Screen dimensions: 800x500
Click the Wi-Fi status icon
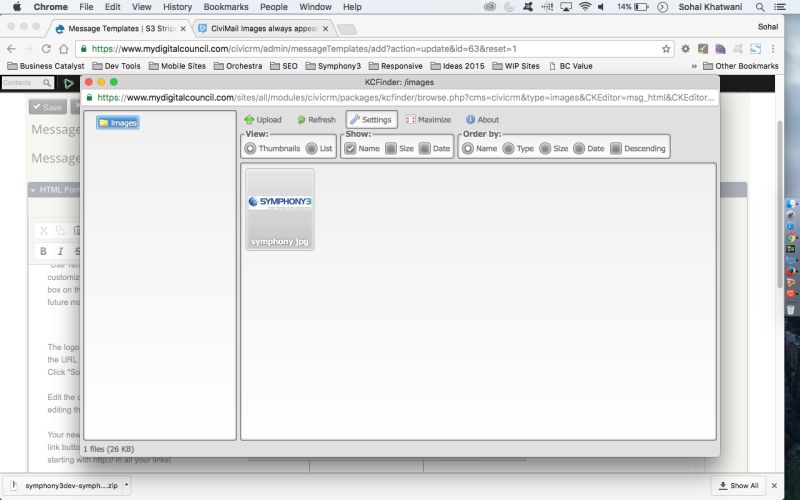585,7
